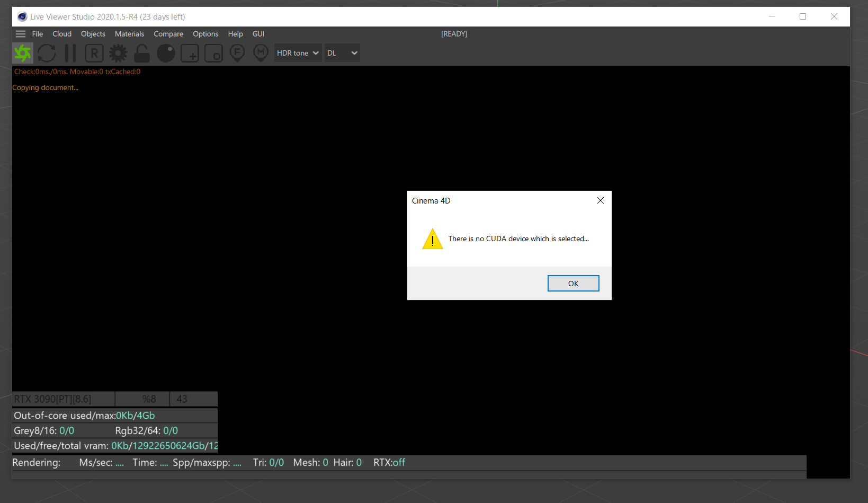The image size is (868, 503).
Task: Click the pick focus F icon
Action: pyautogui.click(x=237, y=53)
